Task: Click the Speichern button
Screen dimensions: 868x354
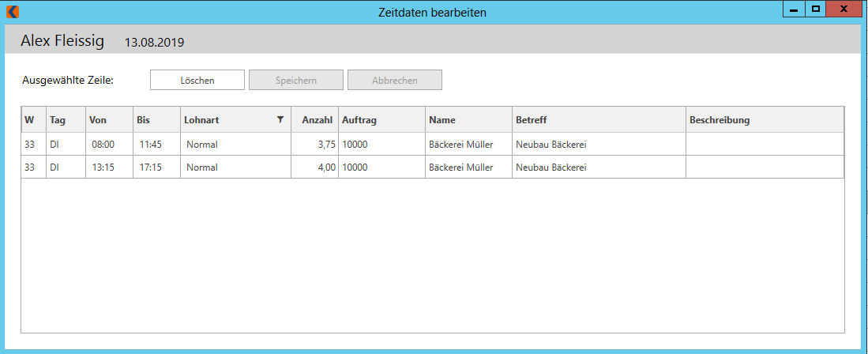Action: coord(296,81)
